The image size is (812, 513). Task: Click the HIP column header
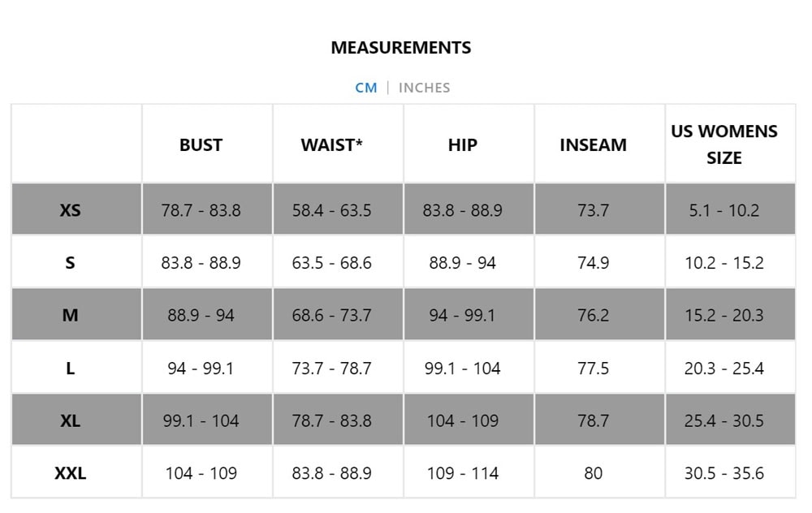pyautogui.click(x=462, y=145)
